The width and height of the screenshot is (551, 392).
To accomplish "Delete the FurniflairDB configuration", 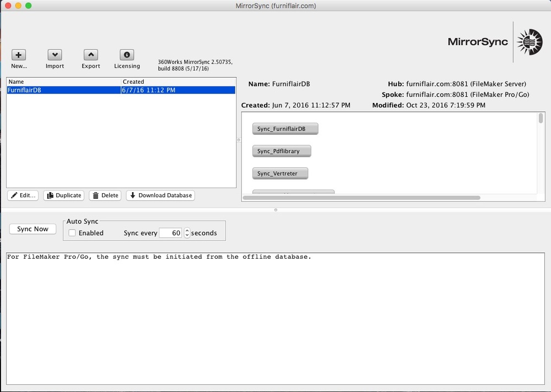I will (105, 195).
